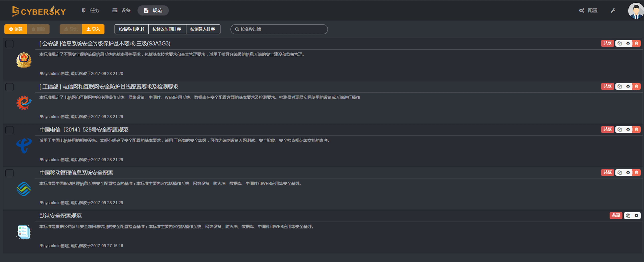Sort list using 按创建人排序
This screenshot has width=644, height=262.
(203, 29)
